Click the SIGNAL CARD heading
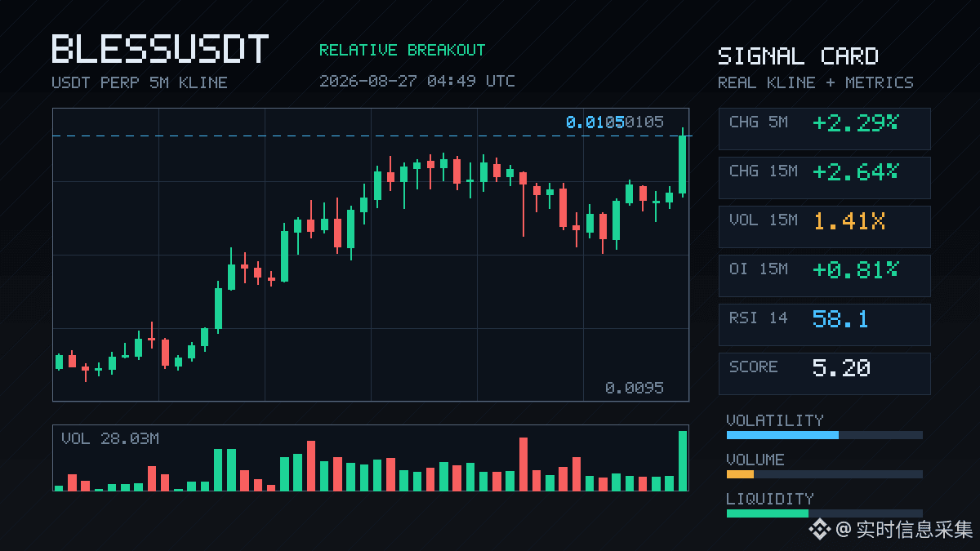The height and width of the screenshot is (551, 980). click(798, 56)
